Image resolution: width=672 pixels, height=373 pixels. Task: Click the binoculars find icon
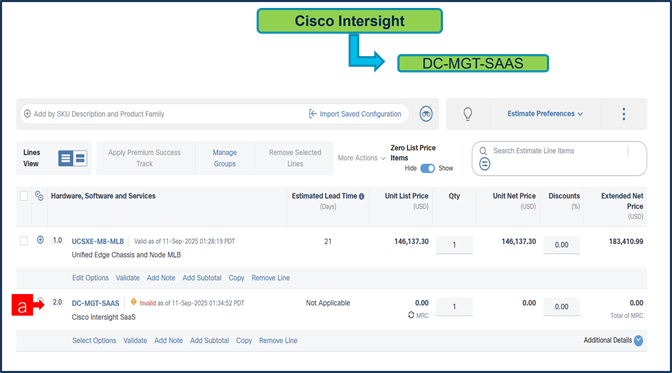(426, 114)
